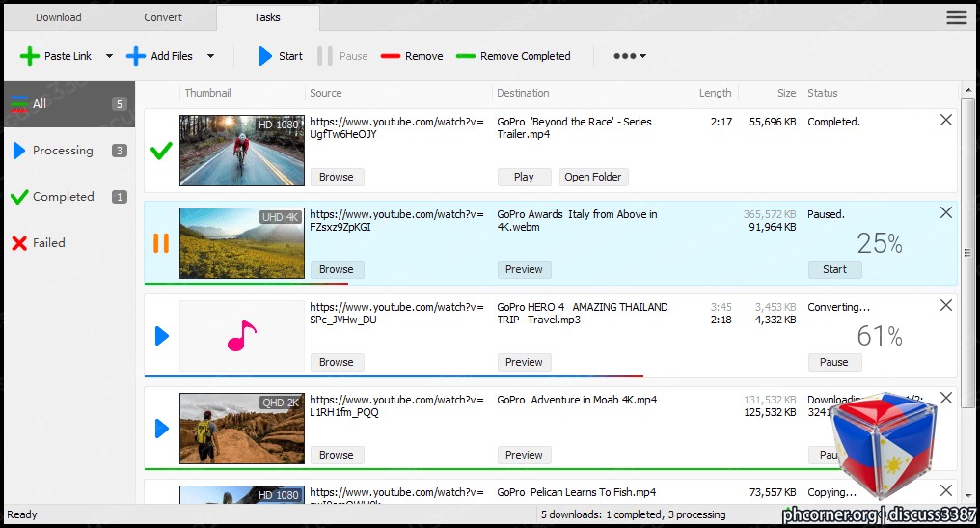Browse source of Thailand mp3 task
Viewport: 980px width, 528px height.
[x=337, y=362]
